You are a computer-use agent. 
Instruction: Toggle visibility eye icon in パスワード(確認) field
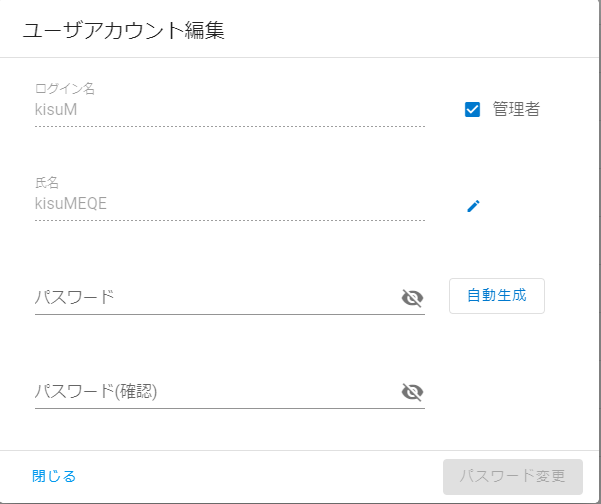pos(412,392)
